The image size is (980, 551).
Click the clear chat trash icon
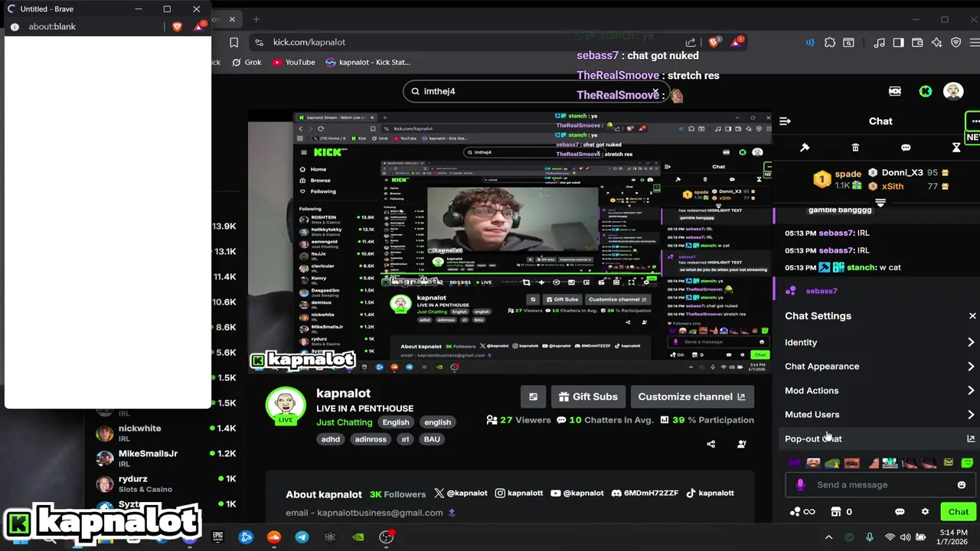855,147
